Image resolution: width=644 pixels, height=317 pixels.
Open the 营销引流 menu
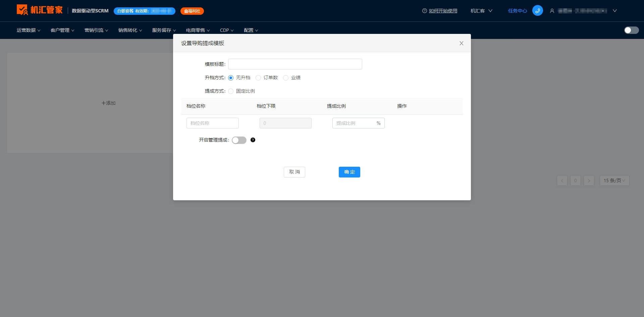pyautogui.click(x=96, y=30)
